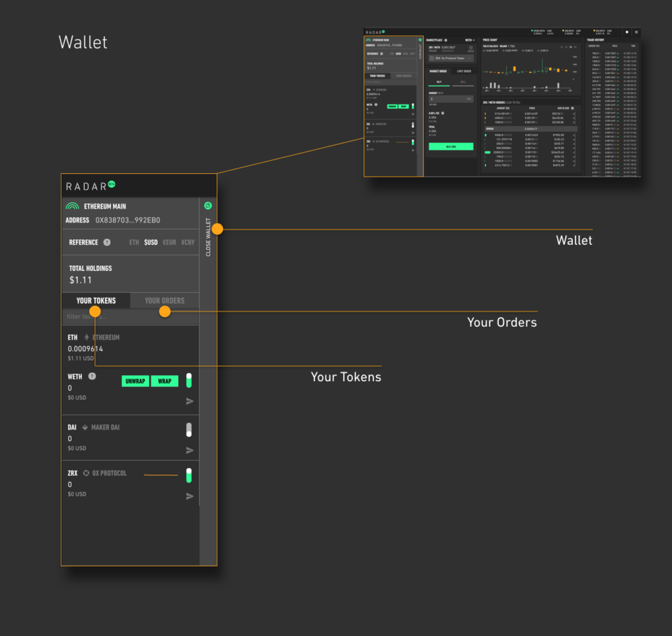This screenshot has height=636, width=672.
Task: Toggle the DAI token enable switch
Action: pyautogui.click(x=189, y=430)
